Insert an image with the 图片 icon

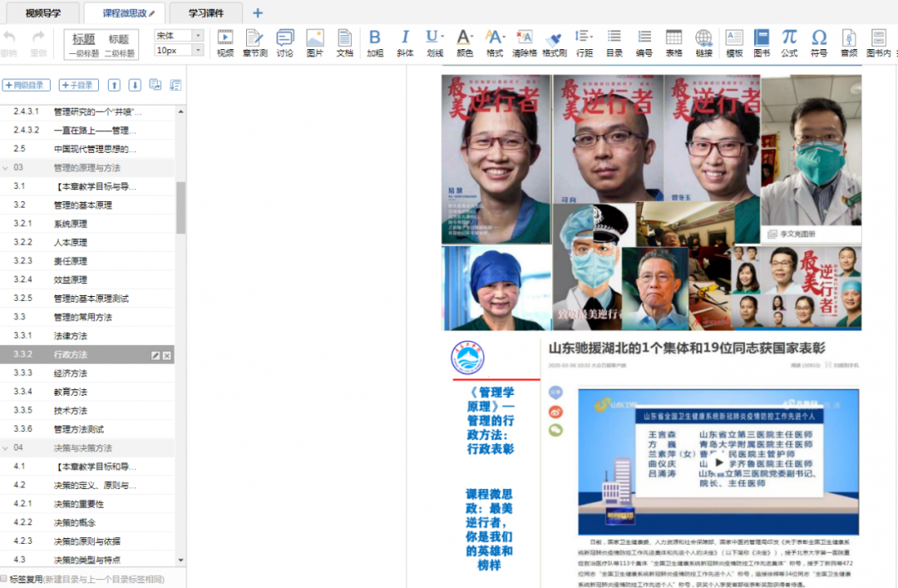(314, 42)
